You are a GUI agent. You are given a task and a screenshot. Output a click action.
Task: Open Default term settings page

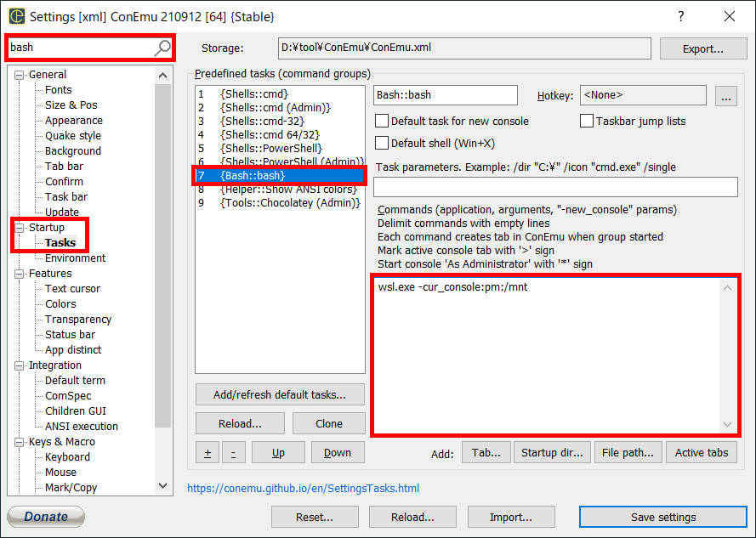pyautogui.click(x=75, y=381)
